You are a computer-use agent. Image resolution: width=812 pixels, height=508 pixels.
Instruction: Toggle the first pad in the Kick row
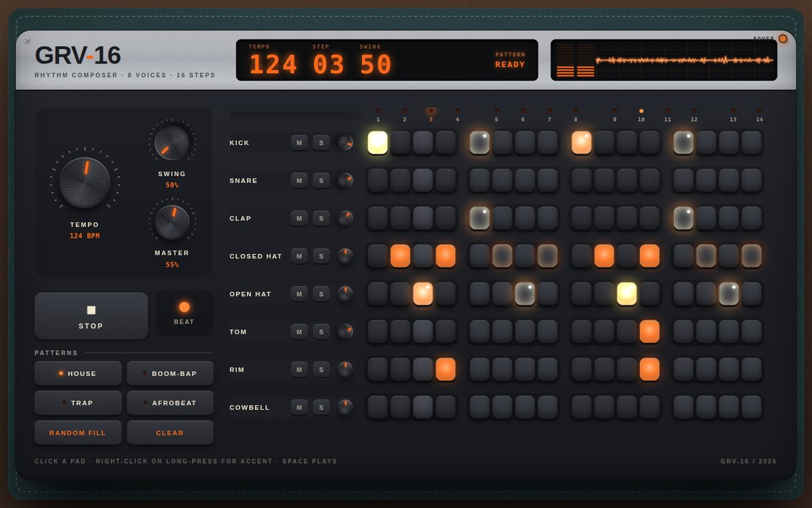click(378, 143)
